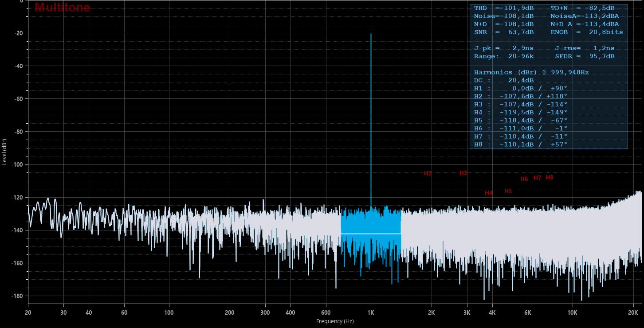Click the H6 : -111,0dB / -1° row
Screen dimensions: 644x328
521,129
